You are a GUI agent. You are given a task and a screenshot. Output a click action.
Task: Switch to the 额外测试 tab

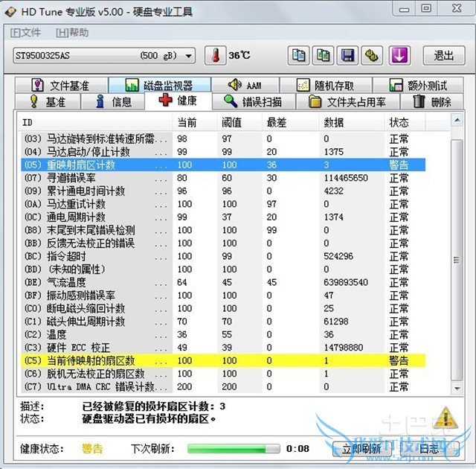point(418,86)
